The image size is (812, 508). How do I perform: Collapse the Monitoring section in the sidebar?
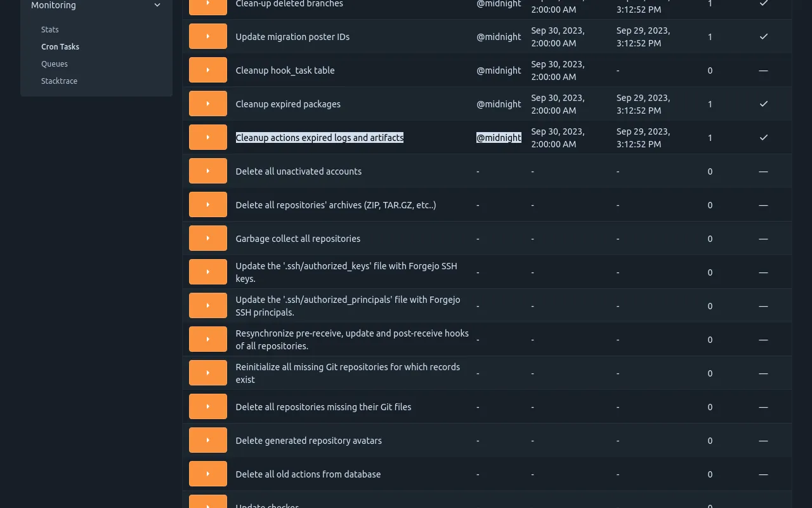click(157, 5)
